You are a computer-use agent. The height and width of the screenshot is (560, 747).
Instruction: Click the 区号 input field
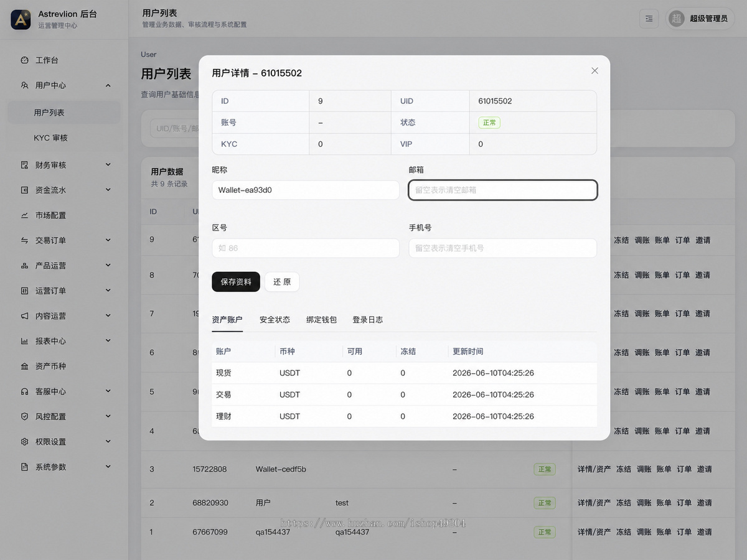click(306, 248)
